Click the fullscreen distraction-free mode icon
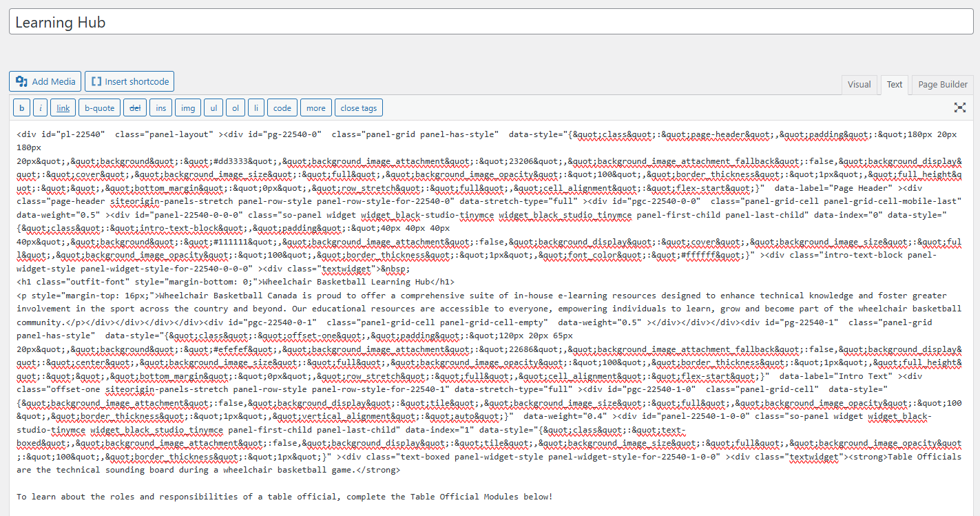Screen dimensions: 980x516 tap(959, 107)
